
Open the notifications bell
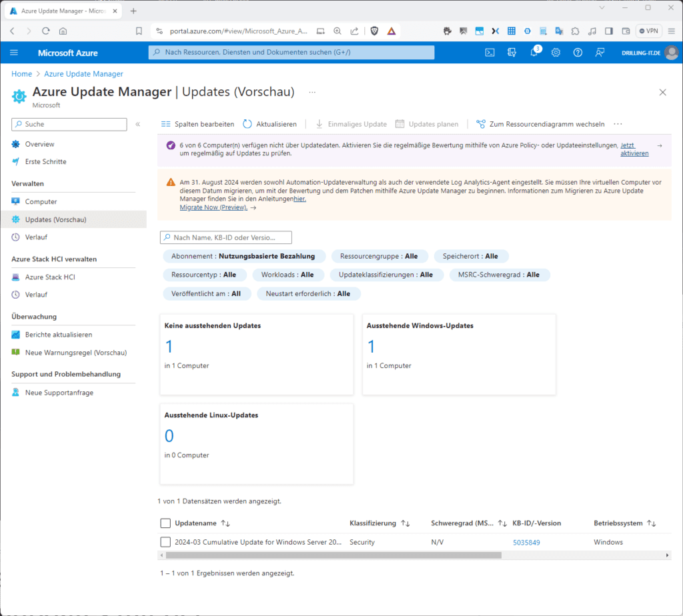[534, 53]
